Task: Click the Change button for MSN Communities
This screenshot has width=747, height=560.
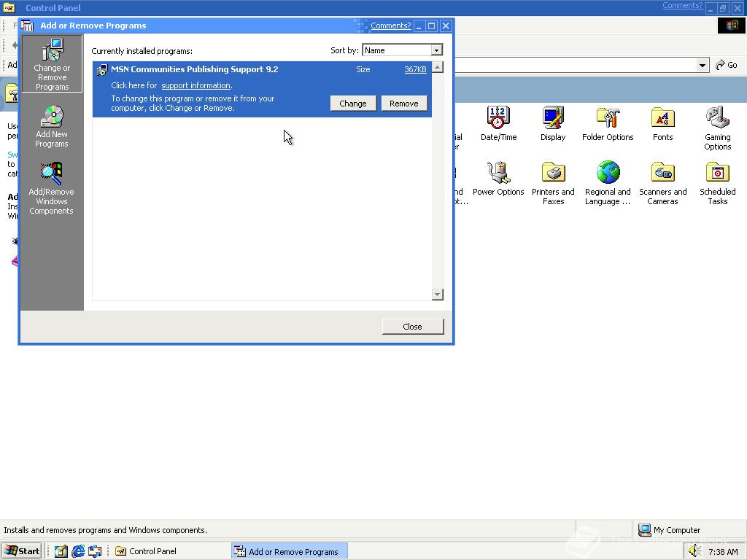Action: point(353,104)
